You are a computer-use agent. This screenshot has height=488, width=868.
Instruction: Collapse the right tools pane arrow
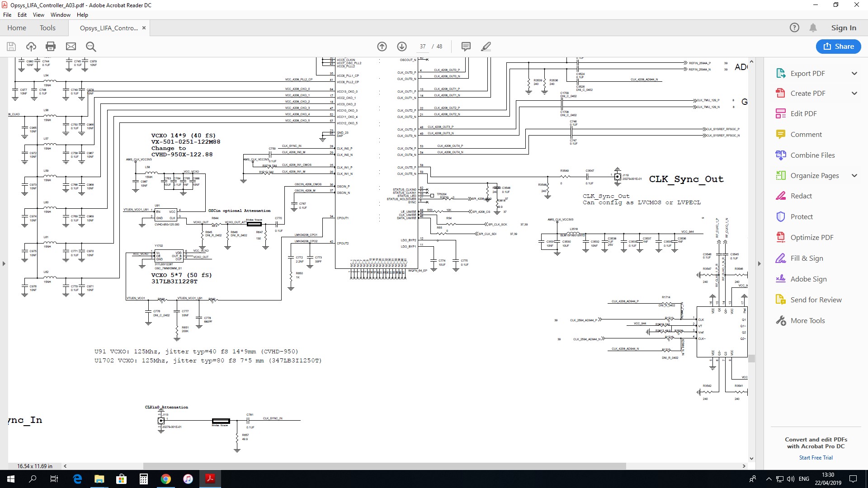pos(759,263)
